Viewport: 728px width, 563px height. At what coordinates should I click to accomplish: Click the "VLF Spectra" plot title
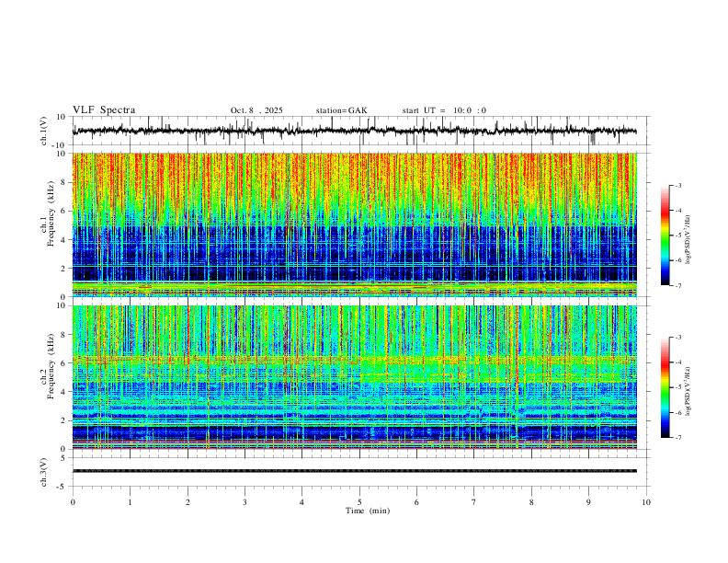pyautogui.click(x=104, y=110)
